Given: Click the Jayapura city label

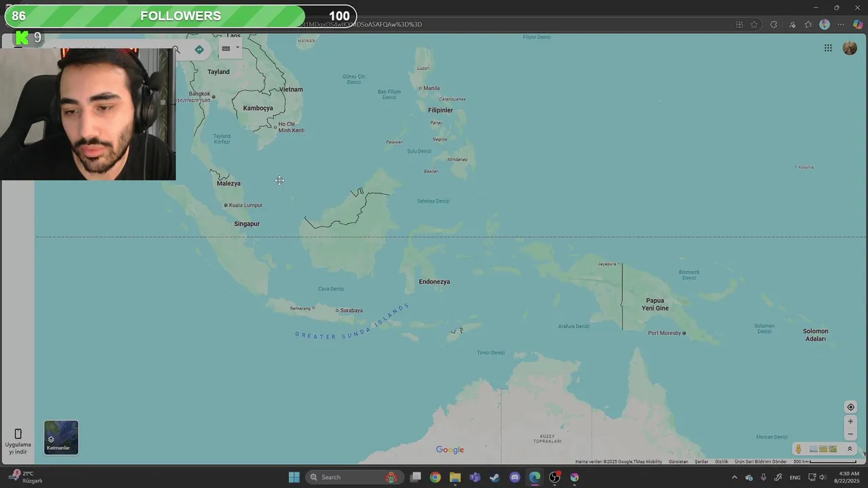Looking at the screenshot, I should [x=608, y=264].
